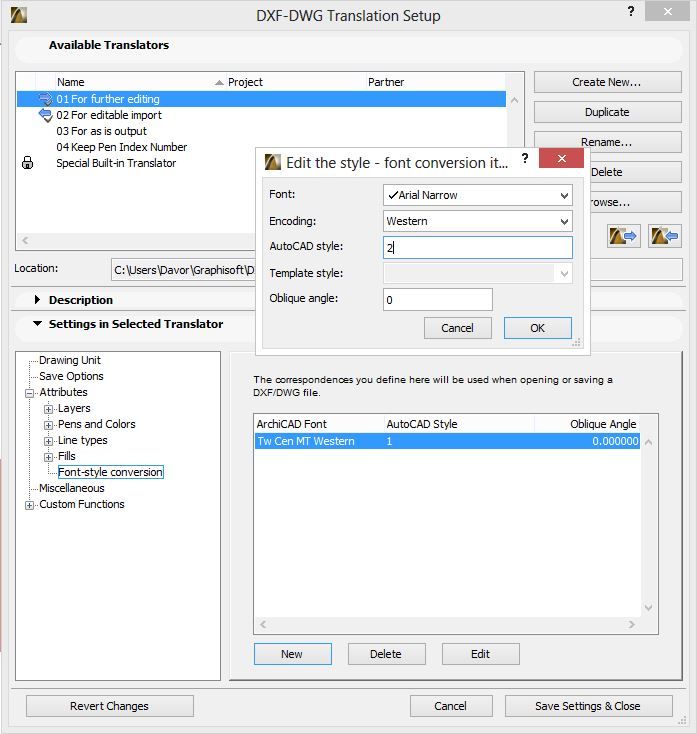Click the Project column header

(295, 82)
